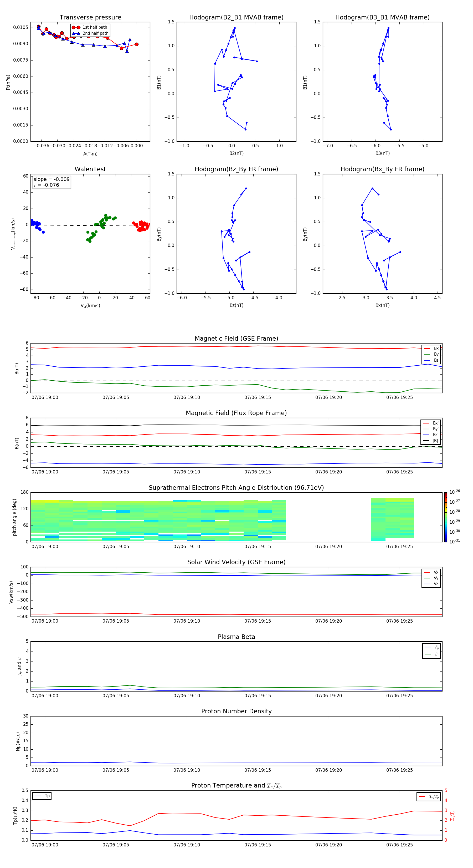473x868 pixels.
Task: Click the 'V_A(km/s)' x-axis label
Action: tap(90, 306)
